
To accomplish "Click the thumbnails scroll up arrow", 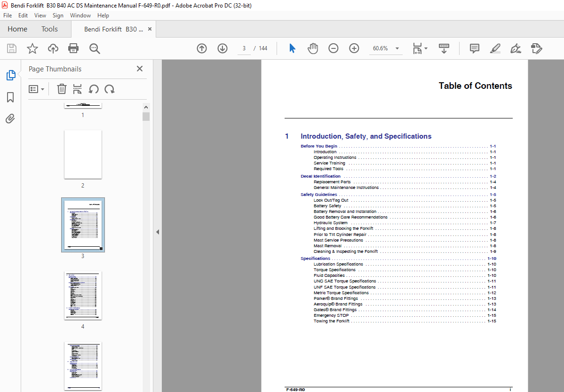I will click(146, 107).
